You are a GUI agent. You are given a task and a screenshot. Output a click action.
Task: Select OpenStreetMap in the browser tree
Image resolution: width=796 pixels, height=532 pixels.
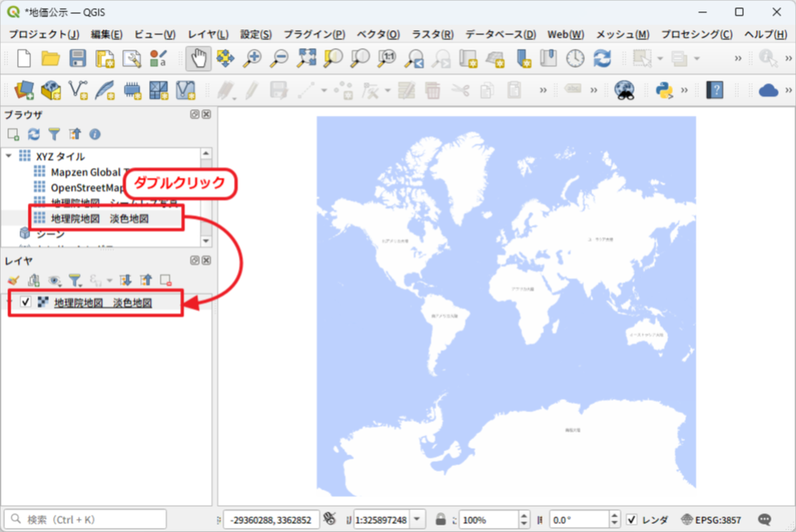pos(86,187)
